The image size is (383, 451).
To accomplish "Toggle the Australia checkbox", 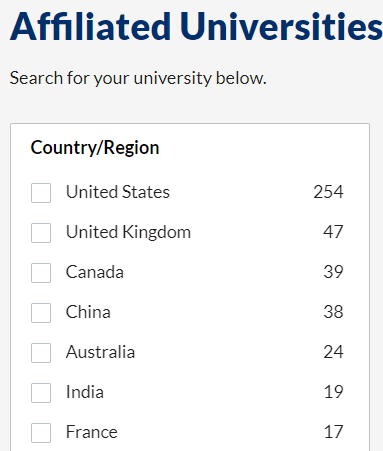I will click(x=41, y=353).
